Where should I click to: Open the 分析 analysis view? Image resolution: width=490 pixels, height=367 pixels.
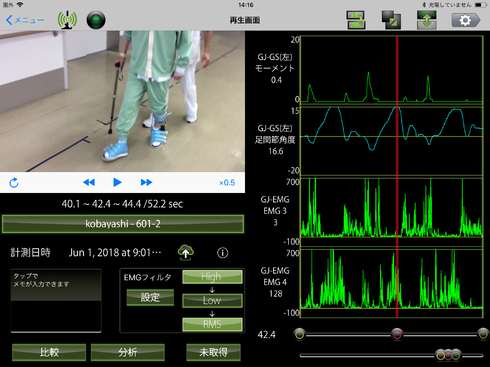point(128,352)
